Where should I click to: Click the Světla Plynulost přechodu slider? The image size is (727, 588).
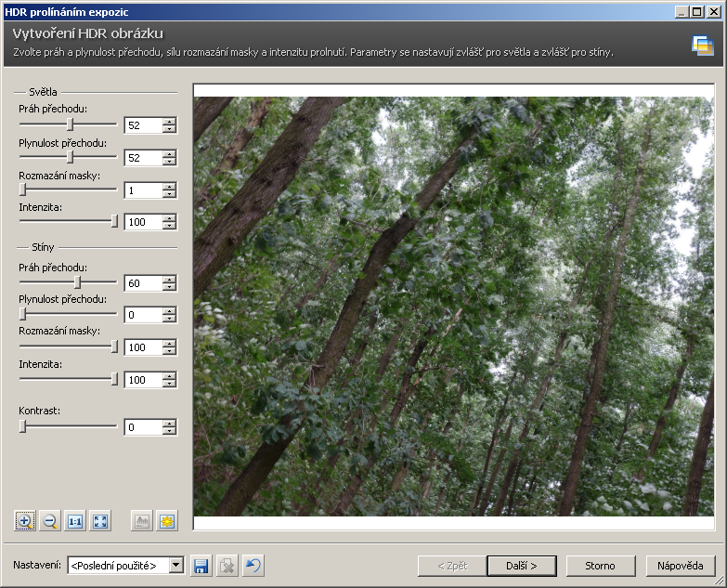click(69, 157)
